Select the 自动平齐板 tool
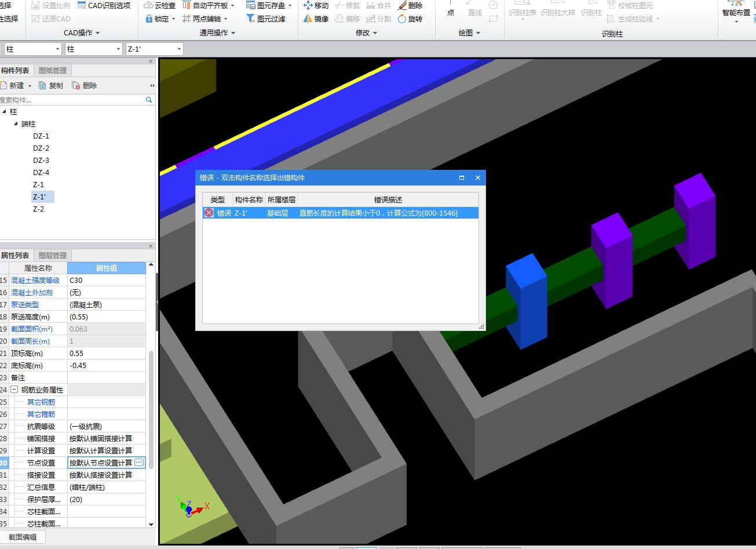This screenshot has height=549, width=756. (x=209, y=5)
